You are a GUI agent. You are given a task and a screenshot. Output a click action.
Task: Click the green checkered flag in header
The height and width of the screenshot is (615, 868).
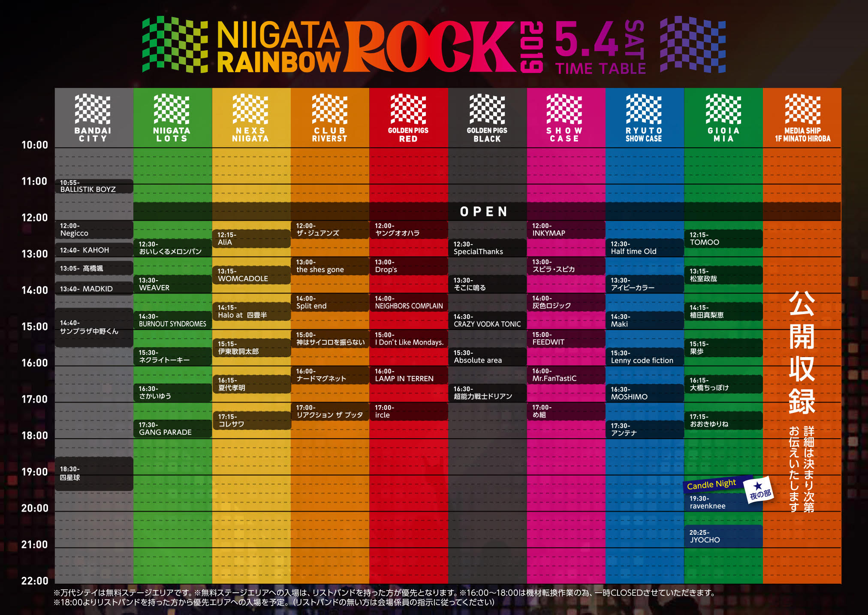[x=175, y=44]
